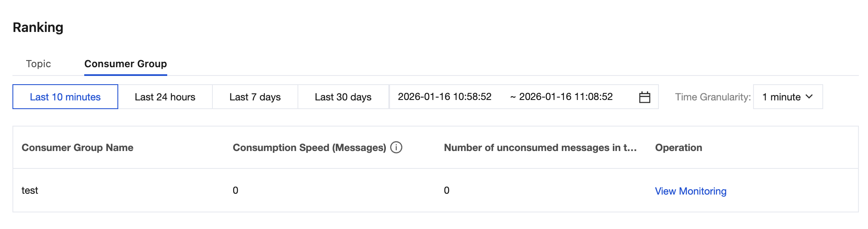
Task: Click the consumption speed value for test
Action: click(x=235, y=190)
